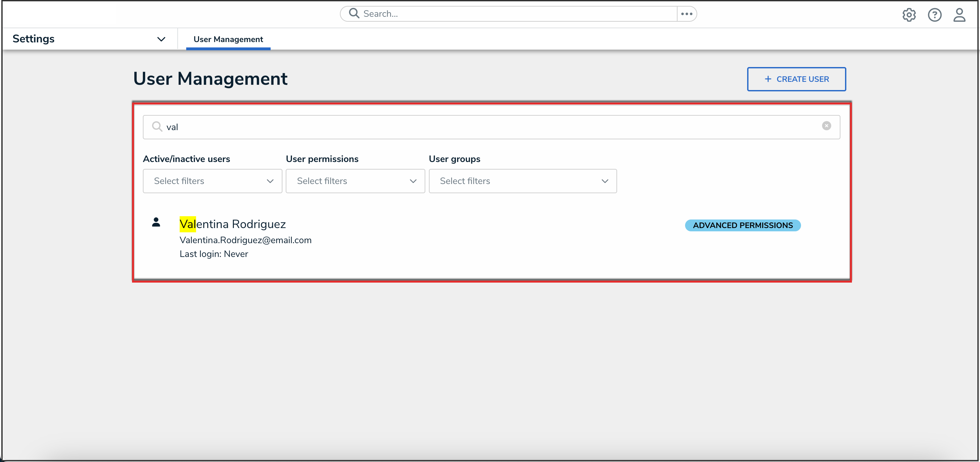
Task: Click the Advanced Permissions badge
Action: 743,225
